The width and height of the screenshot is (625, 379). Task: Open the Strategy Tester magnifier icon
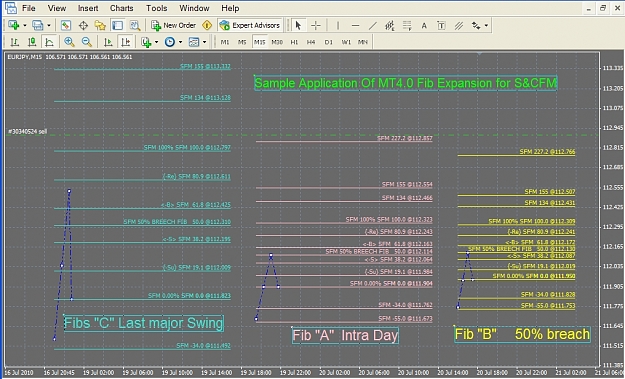point(135,26)
